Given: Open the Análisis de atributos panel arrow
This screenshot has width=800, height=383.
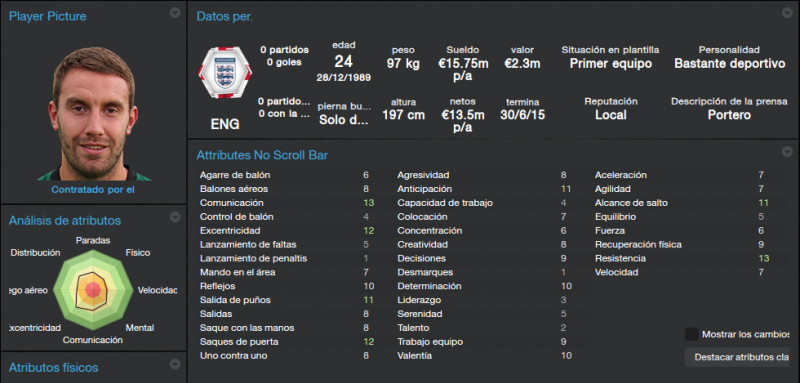Looking at the screenshot, I should tap(175, 217).
